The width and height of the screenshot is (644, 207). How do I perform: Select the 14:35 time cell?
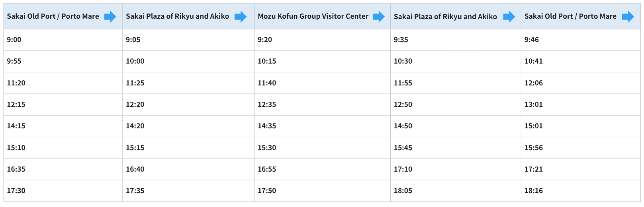click(x=322, y=126)
